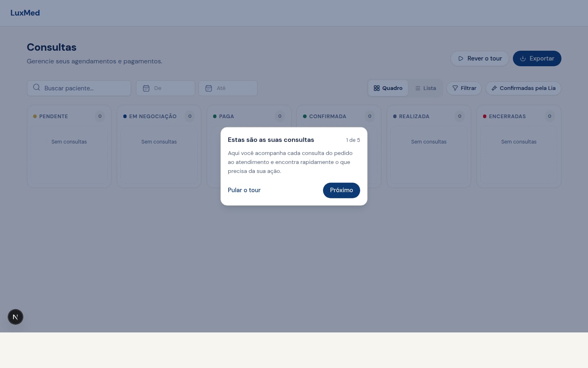Switch to Lista view
The image size is (588, 368).
click(425, 88)
